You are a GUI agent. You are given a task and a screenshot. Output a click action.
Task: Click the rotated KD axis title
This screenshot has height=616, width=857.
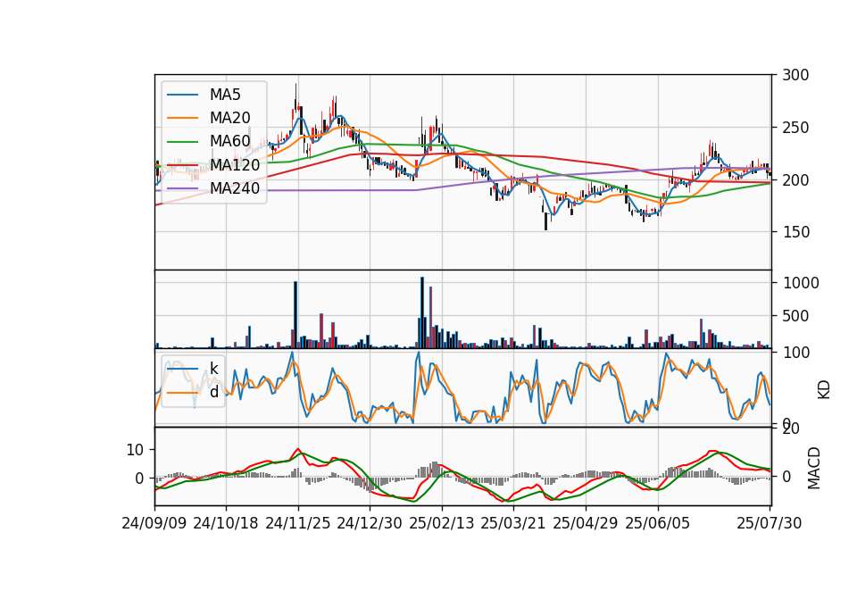coord(824,389)
